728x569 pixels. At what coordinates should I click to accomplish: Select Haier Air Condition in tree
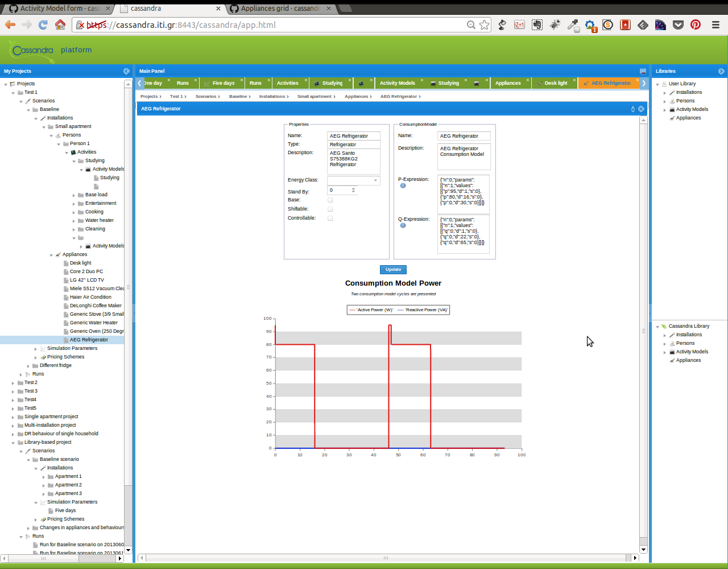pyautogui.click(x=90, y=297)
